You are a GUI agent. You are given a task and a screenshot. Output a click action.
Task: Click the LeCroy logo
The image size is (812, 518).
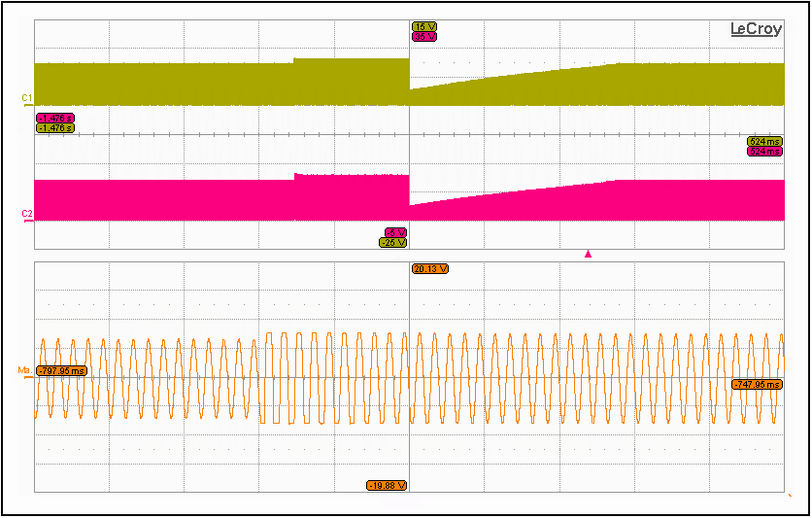click(x=756, y=29)
